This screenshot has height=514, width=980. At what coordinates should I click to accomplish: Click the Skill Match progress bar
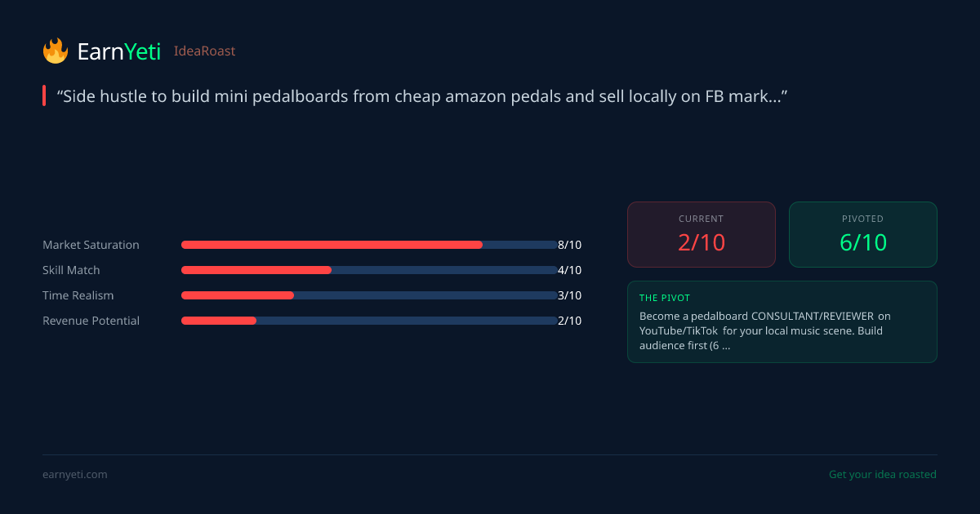click(x=369, y=270)
